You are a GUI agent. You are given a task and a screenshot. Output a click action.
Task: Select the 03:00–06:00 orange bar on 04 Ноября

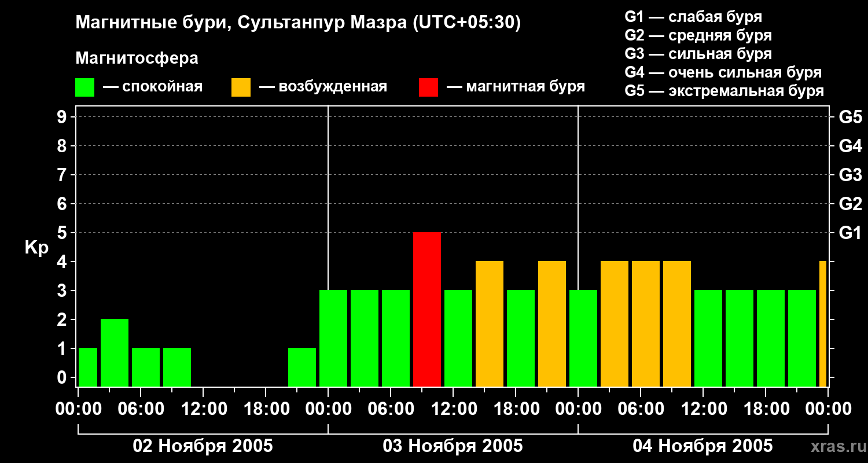615,324
